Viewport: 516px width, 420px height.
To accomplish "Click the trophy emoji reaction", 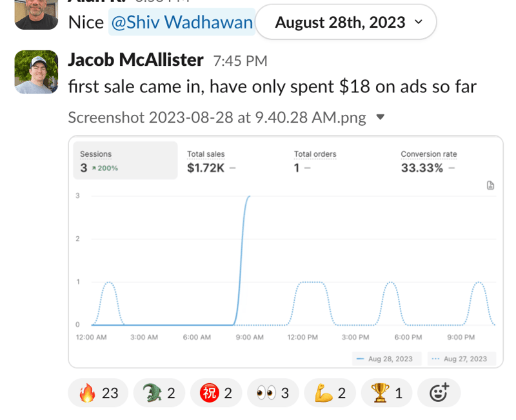I will tap(386, 393).
